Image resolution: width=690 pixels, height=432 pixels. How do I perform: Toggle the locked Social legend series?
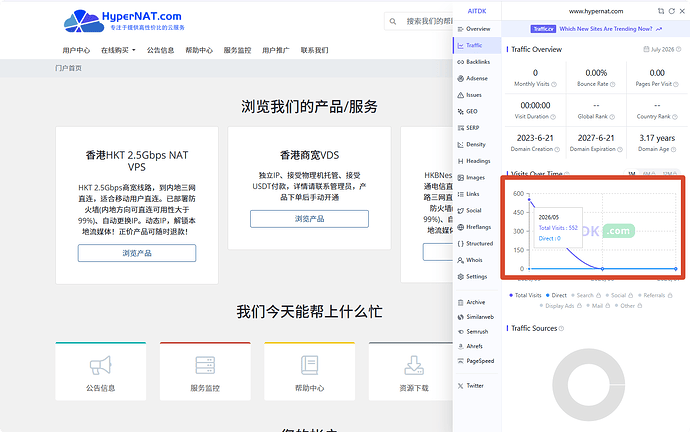click(x=619, y=295)
